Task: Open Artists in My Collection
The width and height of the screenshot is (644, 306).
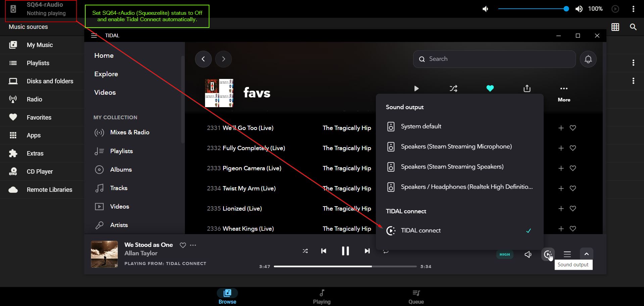Action: 111,225
